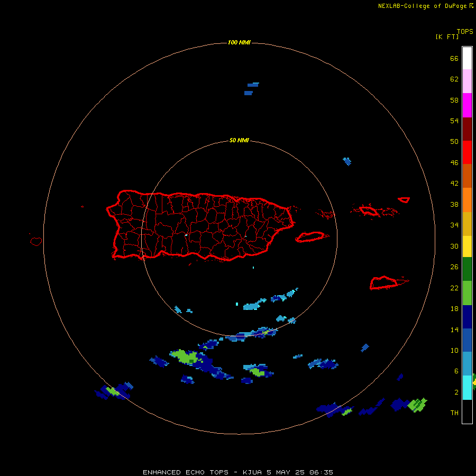
Task: Select the gold legend swatch
Action: pyautogui.click(x=467, y=224)
